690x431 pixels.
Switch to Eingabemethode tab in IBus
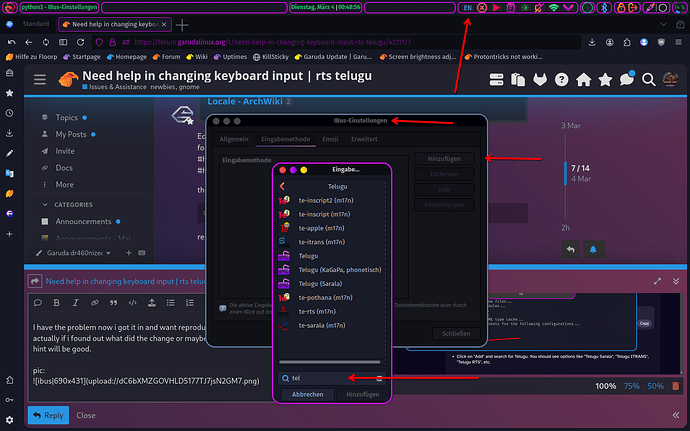[x=286, y=139]
